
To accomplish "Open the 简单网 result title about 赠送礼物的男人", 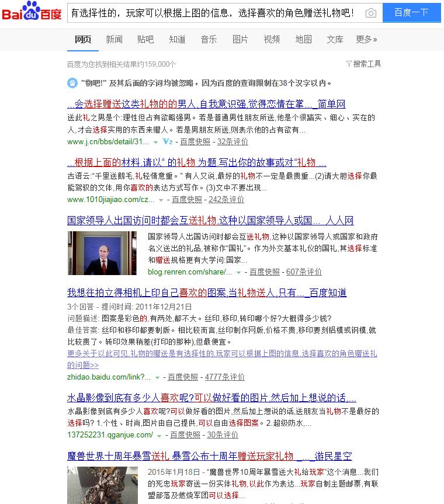I will pos(206,104).
